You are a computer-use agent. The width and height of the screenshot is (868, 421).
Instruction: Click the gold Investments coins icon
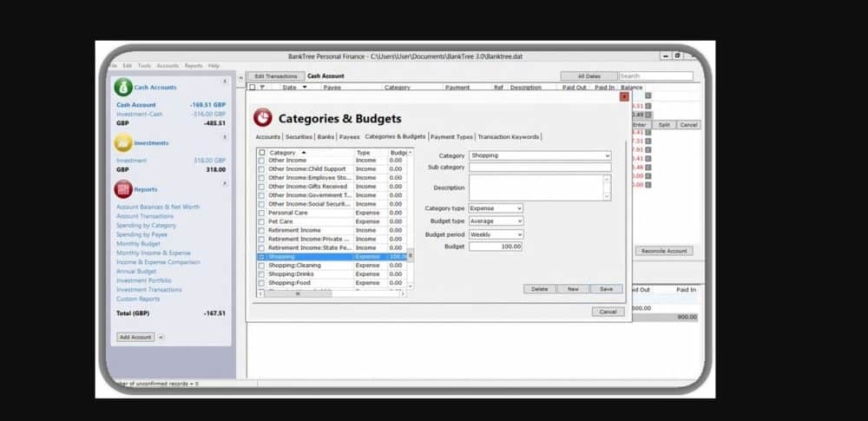(123, 142)
